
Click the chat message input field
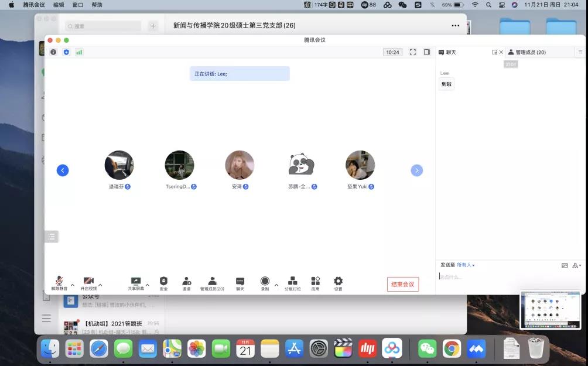[510, 277]
